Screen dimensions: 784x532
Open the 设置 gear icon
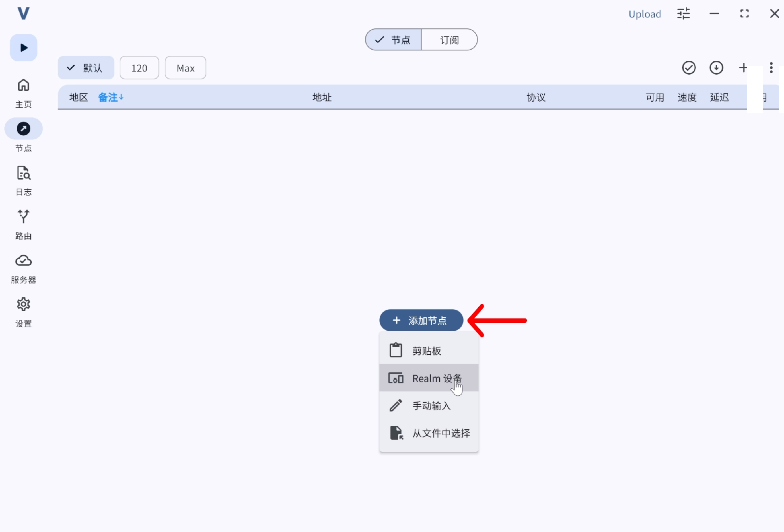[x=23, y=305]
